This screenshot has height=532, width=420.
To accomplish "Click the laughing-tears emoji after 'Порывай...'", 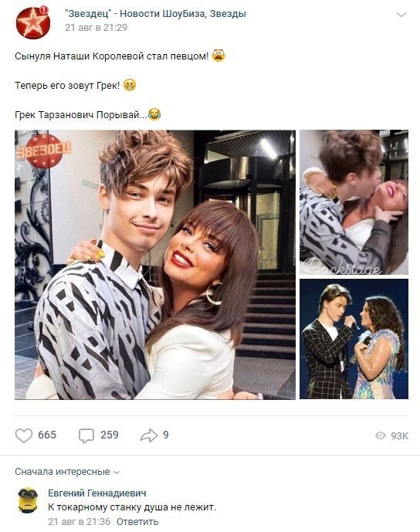I will pos(154,114).
